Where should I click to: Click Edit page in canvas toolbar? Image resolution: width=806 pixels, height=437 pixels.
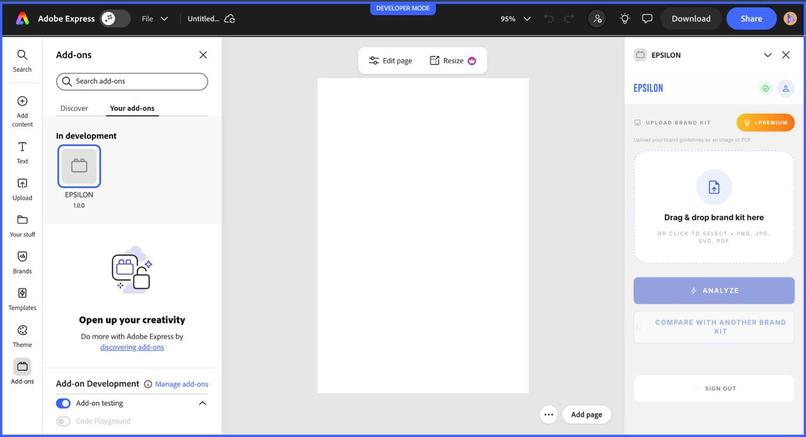click(391, 61)
